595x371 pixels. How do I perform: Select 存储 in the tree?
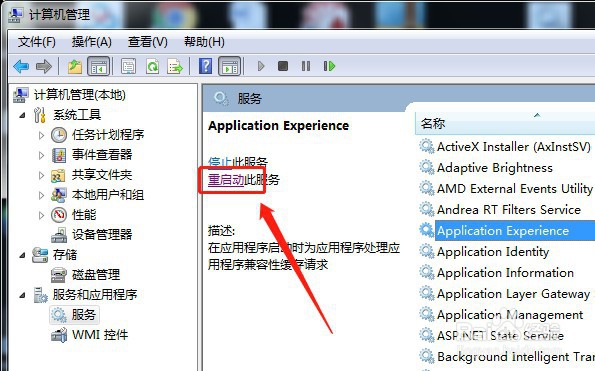point(65,255)
